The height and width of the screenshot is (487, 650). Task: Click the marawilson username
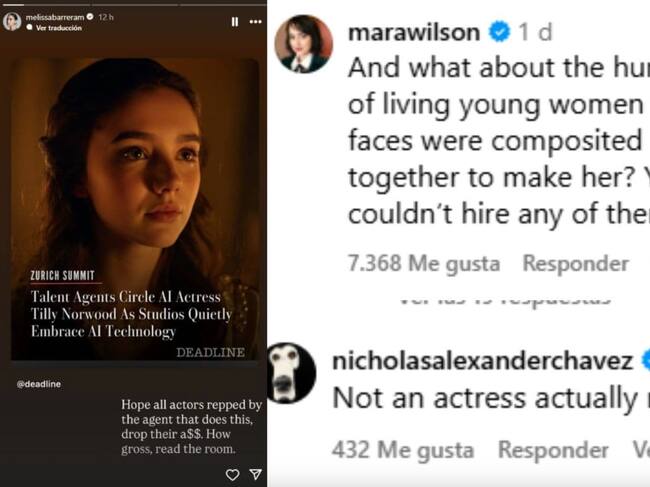(413, 32)
